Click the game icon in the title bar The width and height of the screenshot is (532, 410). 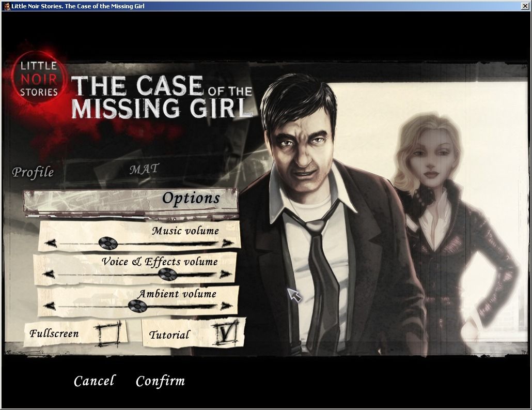[x=7, y=6]
